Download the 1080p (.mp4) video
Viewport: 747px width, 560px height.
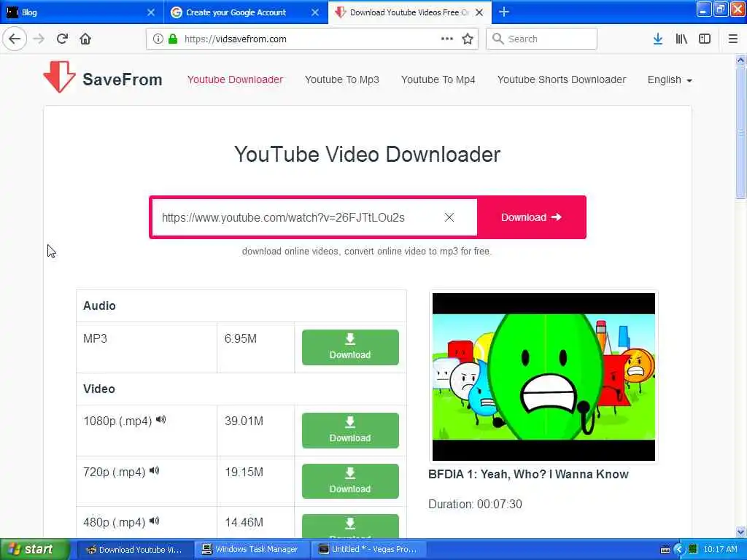pos(350,430)
